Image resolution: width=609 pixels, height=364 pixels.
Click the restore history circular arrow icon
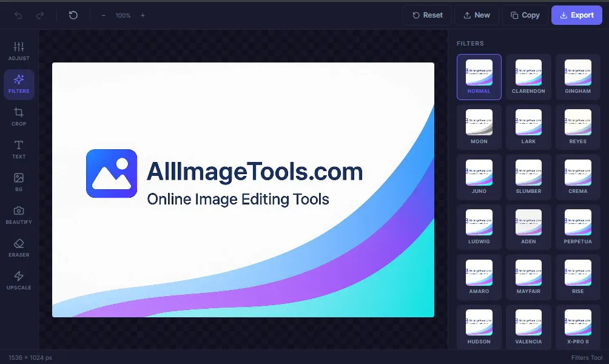73,15
